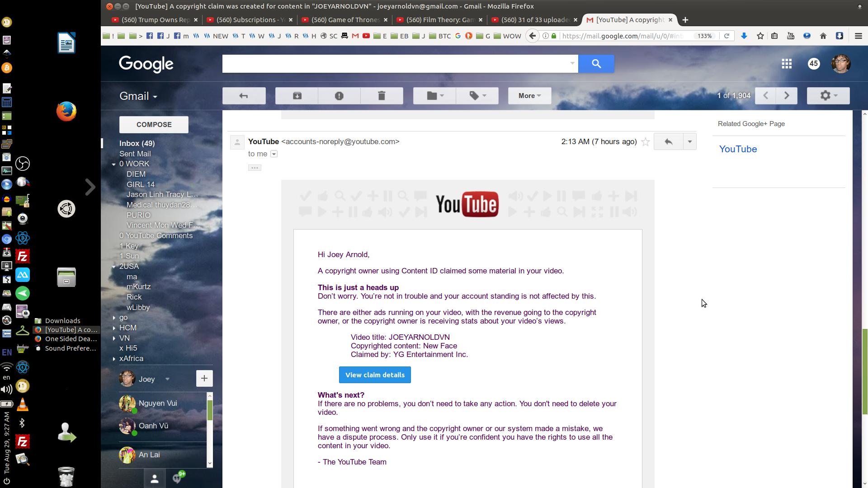Open Gmail settings gear menu

pyautogui.click(x=828, y=96)
